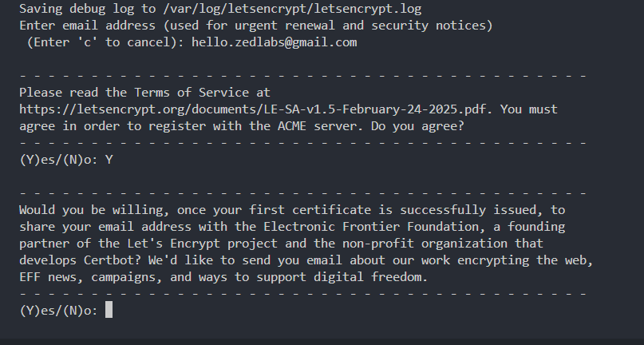This screenshot has width=644, height=345.
Task: Click the 'Please read the Terms of Service at' line
Action: pos(144,93)
